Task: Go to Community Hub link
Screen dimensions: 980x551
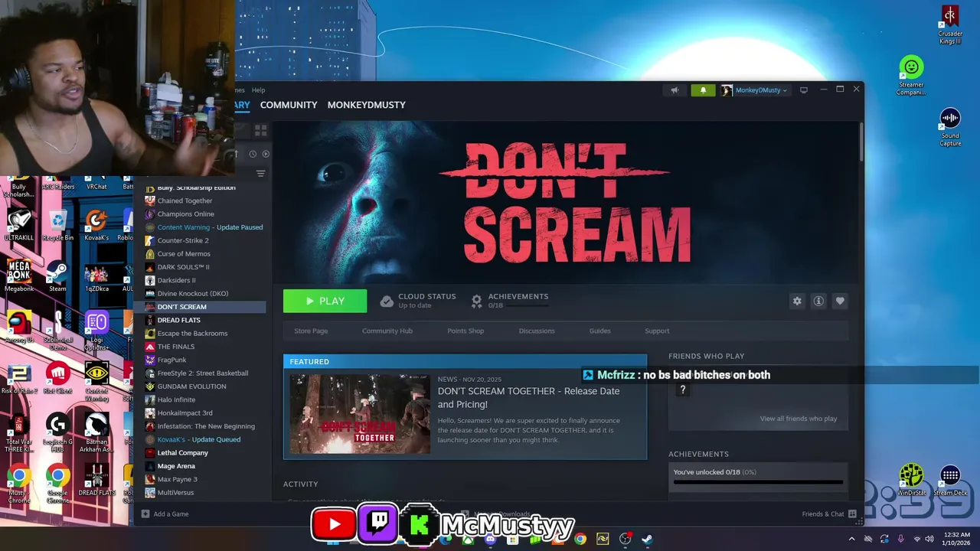Action: point(387,331)
